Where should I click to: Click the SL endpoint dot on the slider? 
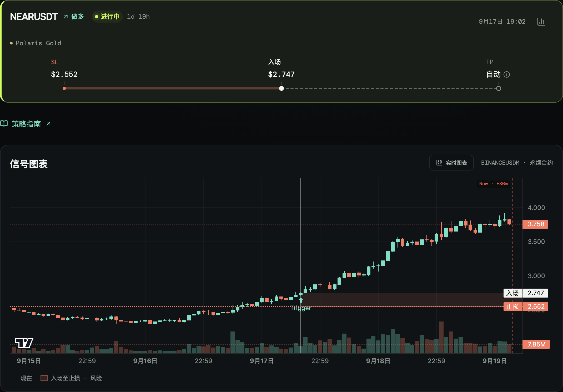coord(64,88)
